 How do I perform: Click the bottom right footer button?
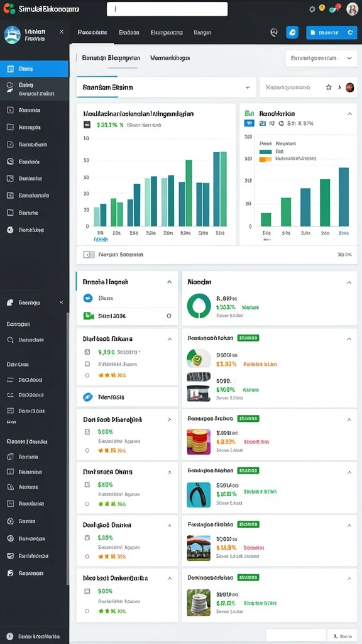coord(343,636)
